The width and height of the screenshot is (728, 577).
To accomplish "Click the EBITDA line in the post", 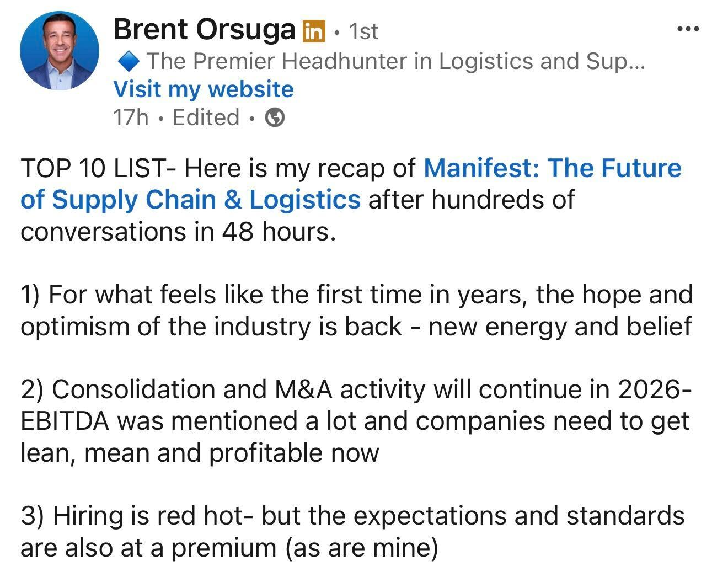I will click(354, 421).
